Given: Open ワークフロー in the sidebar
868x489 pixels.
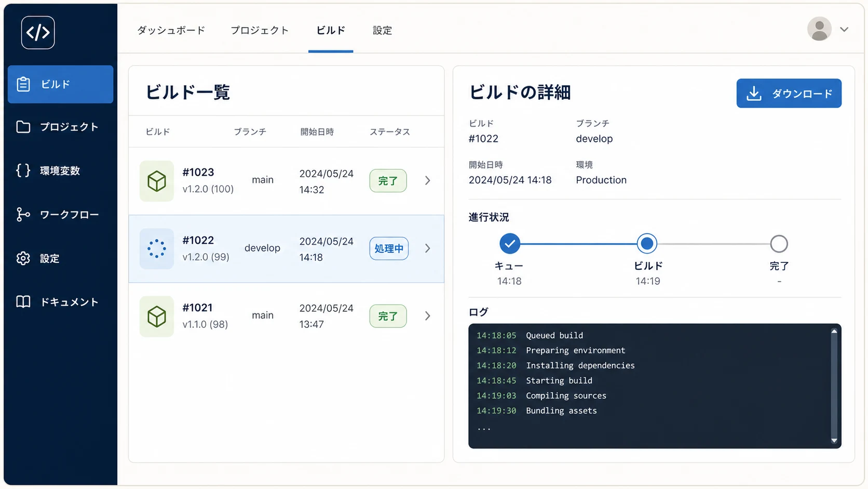Looking at the screenshot, I should [60, 214].
